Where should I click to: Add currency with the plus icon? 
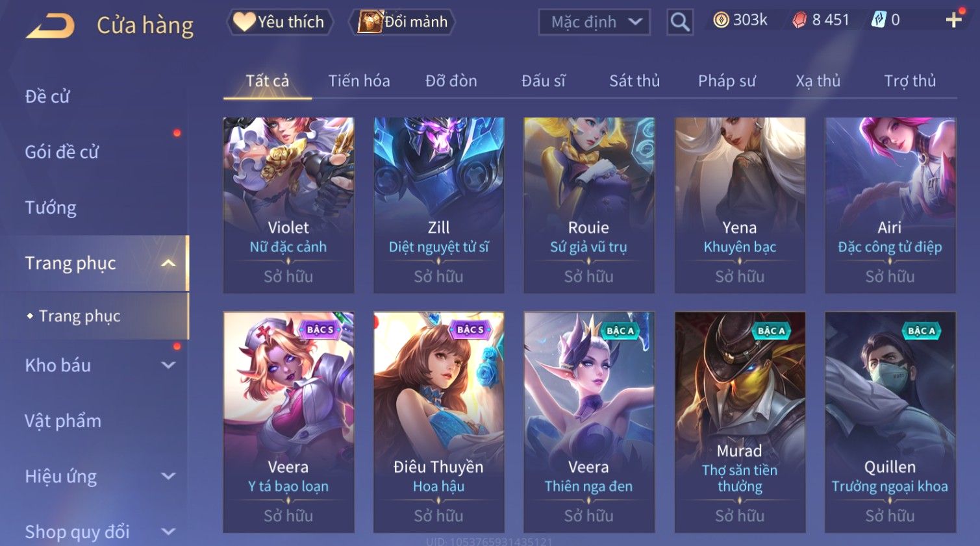pyautogui.click(x=953, y=20)
